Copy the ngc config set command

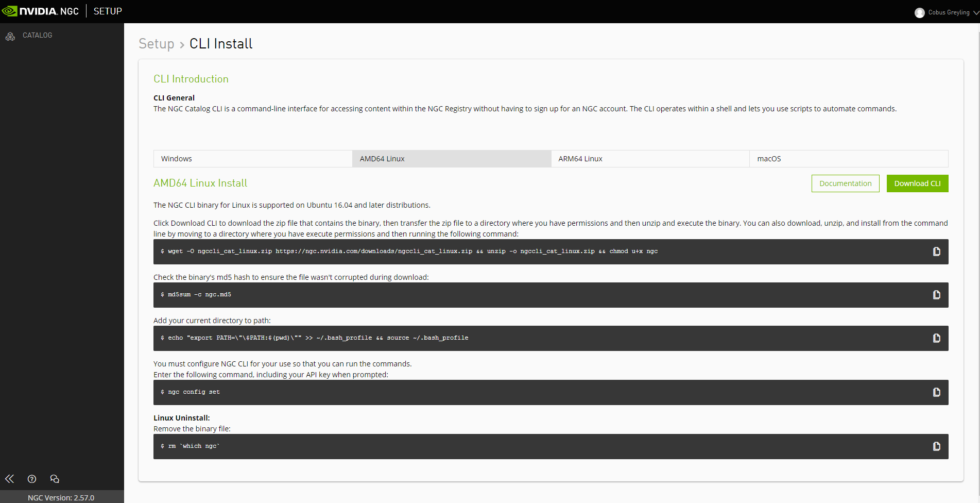936,392
